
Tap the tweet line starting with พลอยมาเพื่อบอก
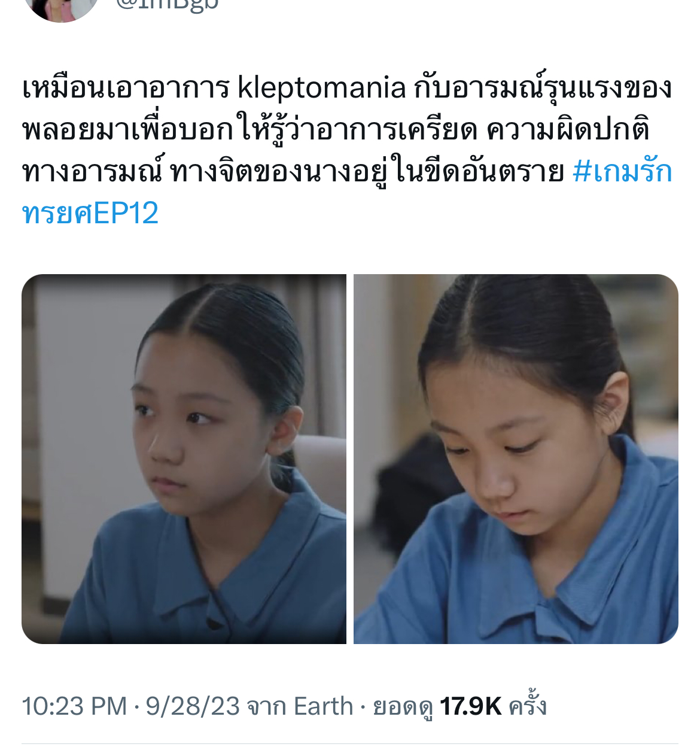tap(336, 129)
